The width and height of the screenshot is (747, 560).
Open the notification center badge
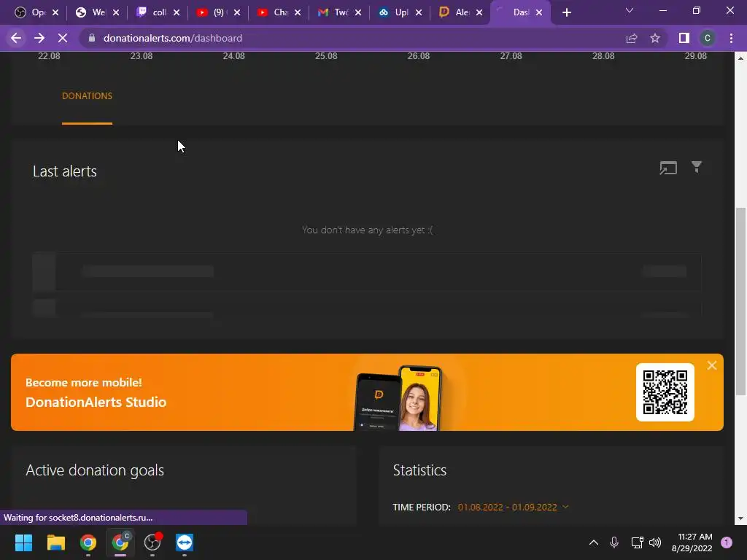(727, 542)
